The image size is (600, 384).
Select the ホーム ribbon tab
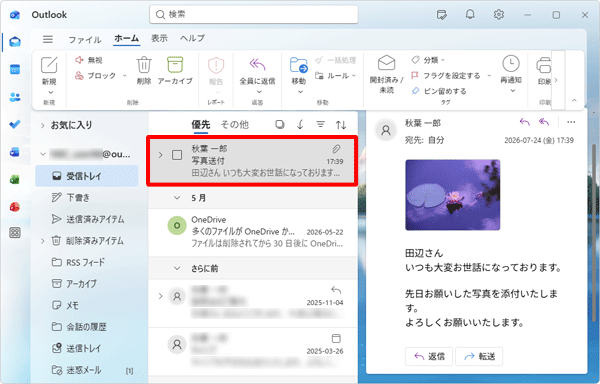[126, 38]
